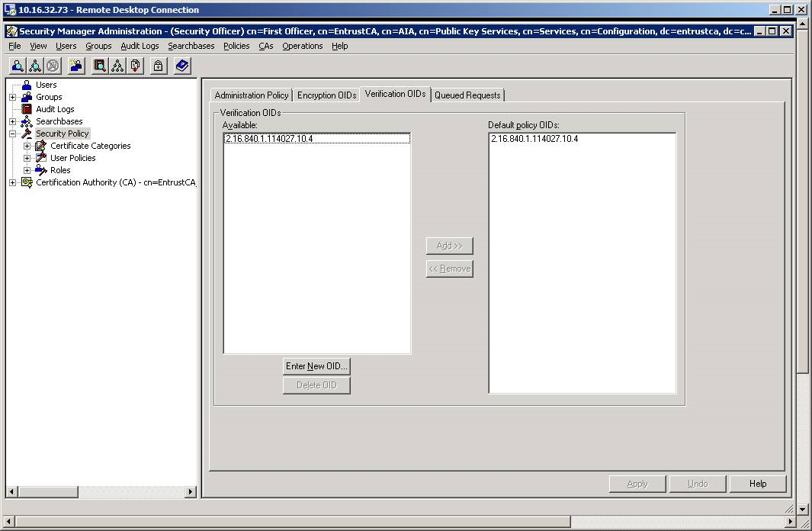Click the Enter New OID button
The height and width of the screenshot is (531, 812).
coord(316,366)
